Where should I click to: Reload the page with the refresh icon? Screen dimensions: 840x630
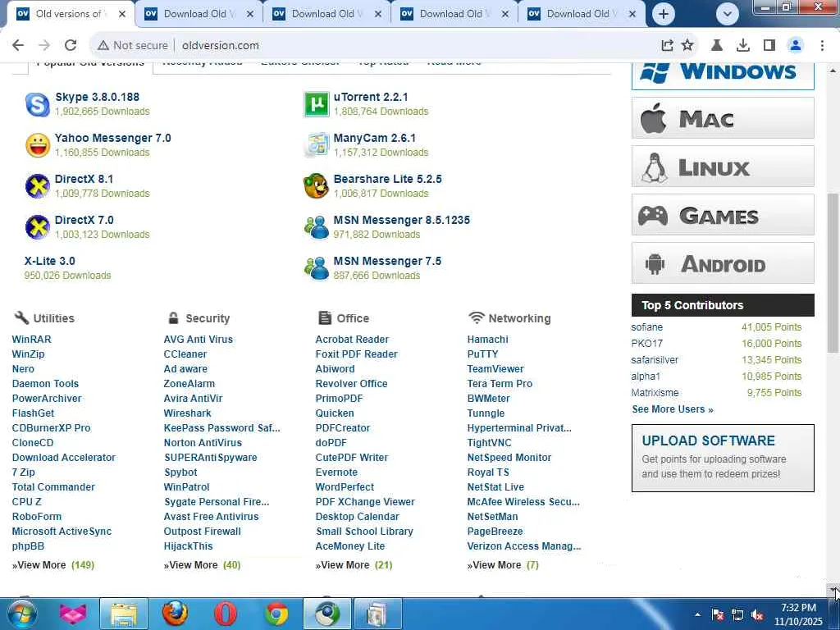[x=71, y=46]
